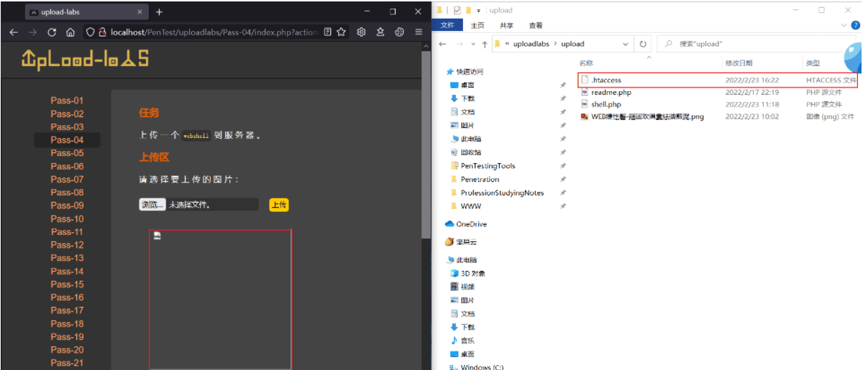Open Pass-05 in the sidebar

click(x=67, y=153)
